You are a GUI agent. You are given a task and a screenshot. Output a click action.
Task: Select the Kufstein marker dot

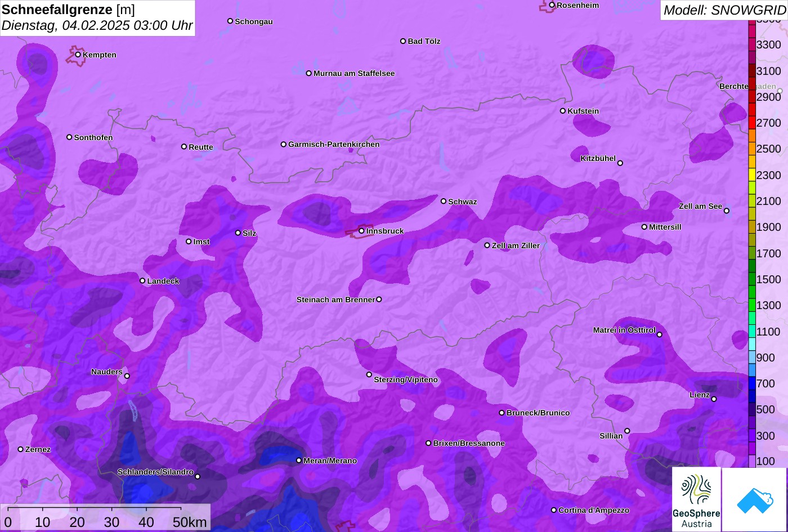[563, 111]
